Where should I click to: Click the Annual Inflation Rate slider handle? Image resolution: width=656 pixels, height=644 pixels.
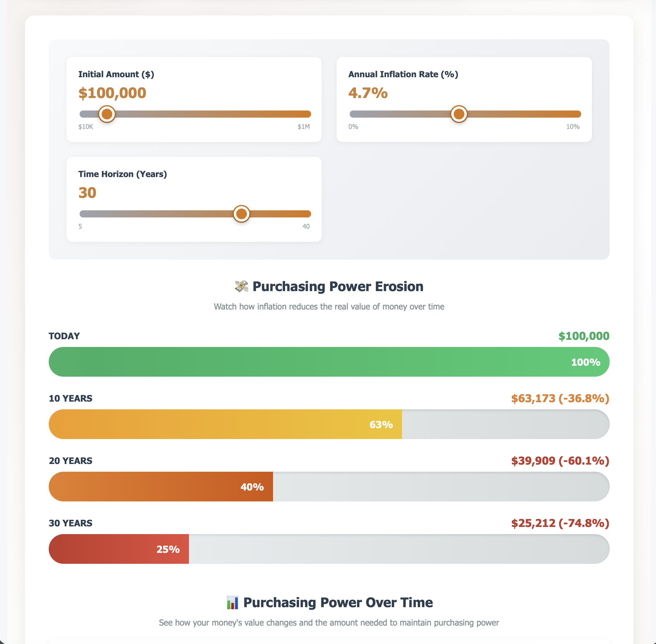(x=459, y=114)
